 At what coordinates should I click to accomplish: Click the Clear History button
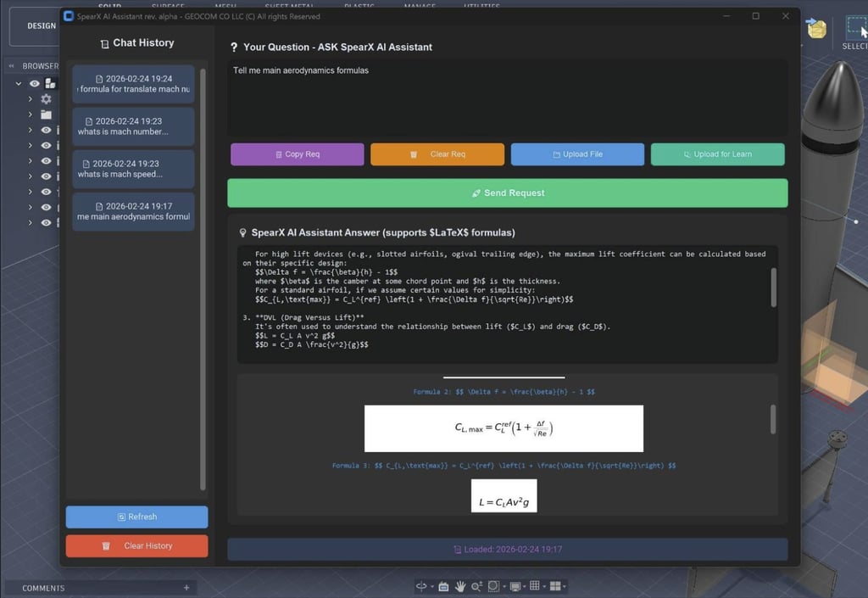pos(136,546)
